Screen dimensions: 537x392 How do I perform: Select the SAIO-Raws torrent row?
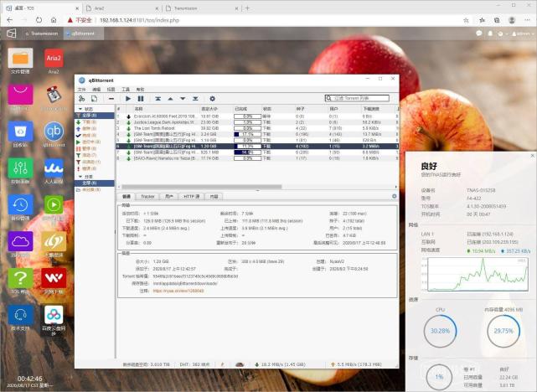(x=257, y=158)
